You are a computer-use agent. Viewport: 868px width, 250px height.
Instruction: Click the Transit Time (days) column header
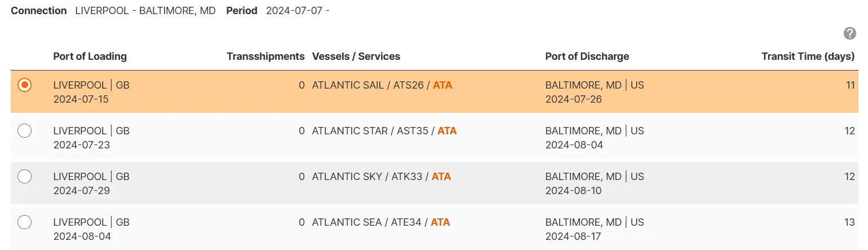click(x=808, y=56)
